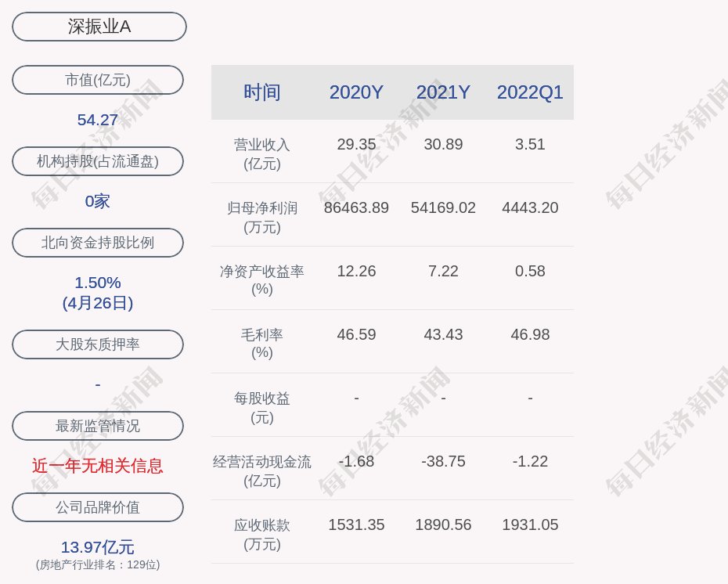Screen dimensions: 728x584
Task: Click the 营业收入(亿元) row label
Action: coord(262,154)
